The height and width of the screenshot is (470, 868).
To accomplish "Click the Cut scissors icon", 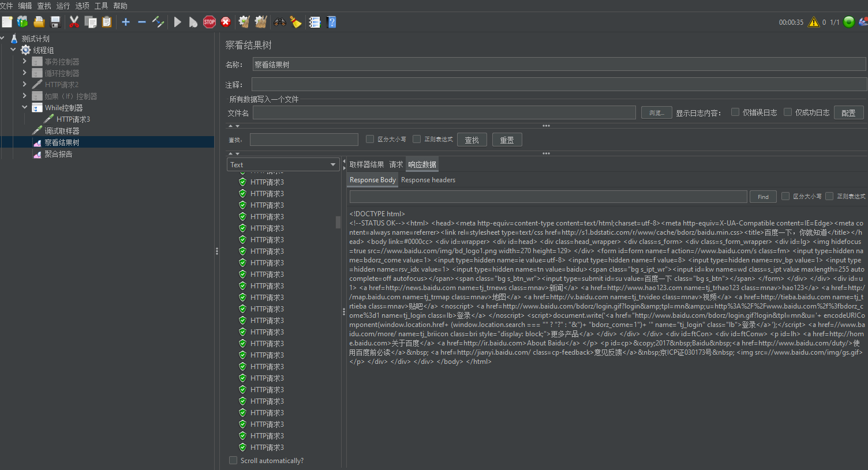I will coord(74,22).
